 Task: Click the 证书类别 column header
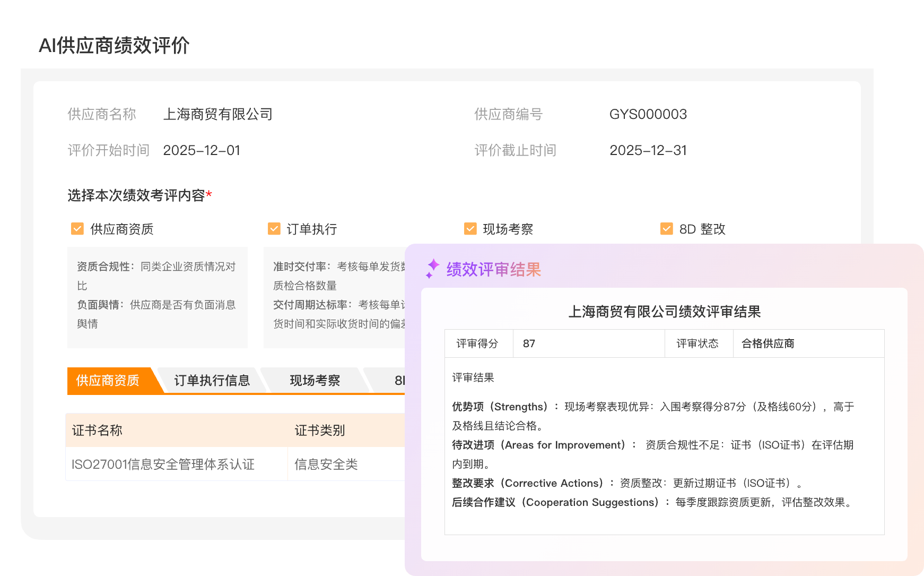(320, 431)
